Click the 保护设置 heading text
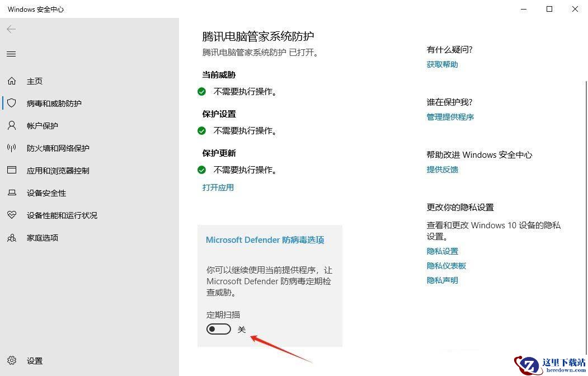Image resolution: width=588 pixels, height=376 pixels. [219, 114]
